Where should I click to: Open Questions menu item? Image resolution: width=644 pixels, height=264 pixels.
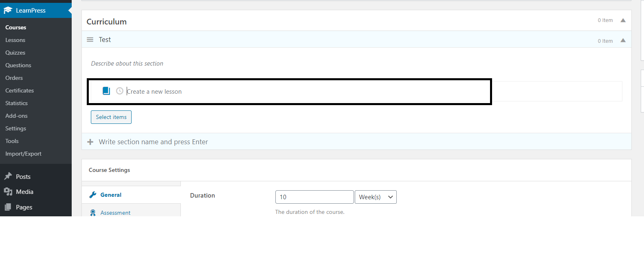tap(18, 65)
